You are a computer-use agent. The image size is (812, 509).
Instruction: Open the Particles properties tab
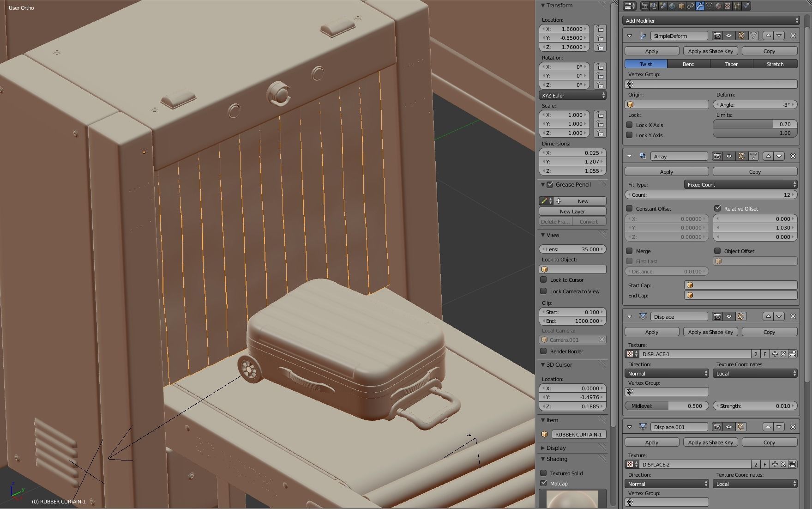(737, 6)
